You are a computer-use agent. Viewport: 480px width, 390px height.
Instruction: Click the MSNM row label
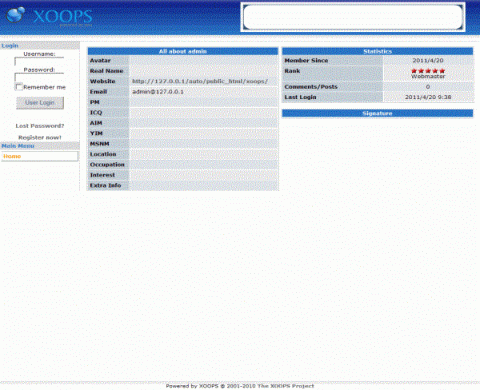click(99, 144)
